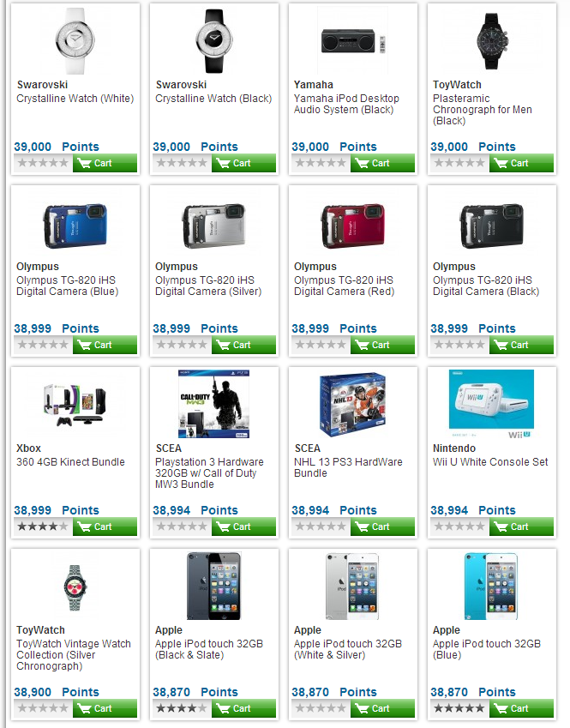Click cart icon for Swarovski Crystalline Watch (Black)

point(243,163)
